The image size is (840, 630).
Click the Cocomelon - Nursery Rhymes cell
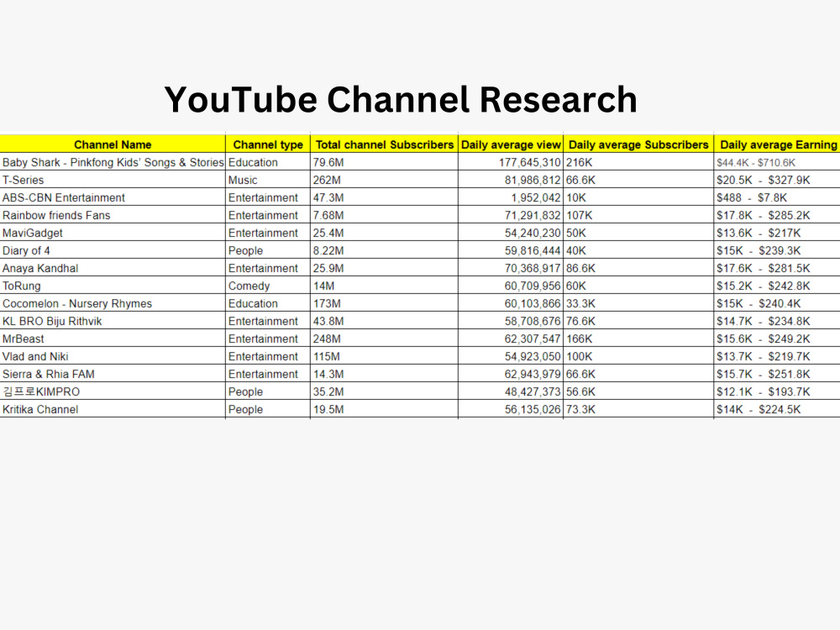click(113, 304)
